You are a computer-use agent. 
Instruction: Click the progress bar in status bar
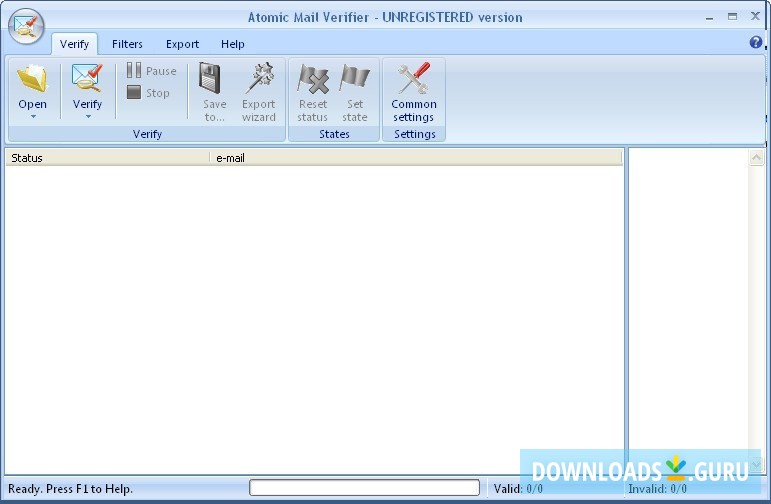[364, 488]
